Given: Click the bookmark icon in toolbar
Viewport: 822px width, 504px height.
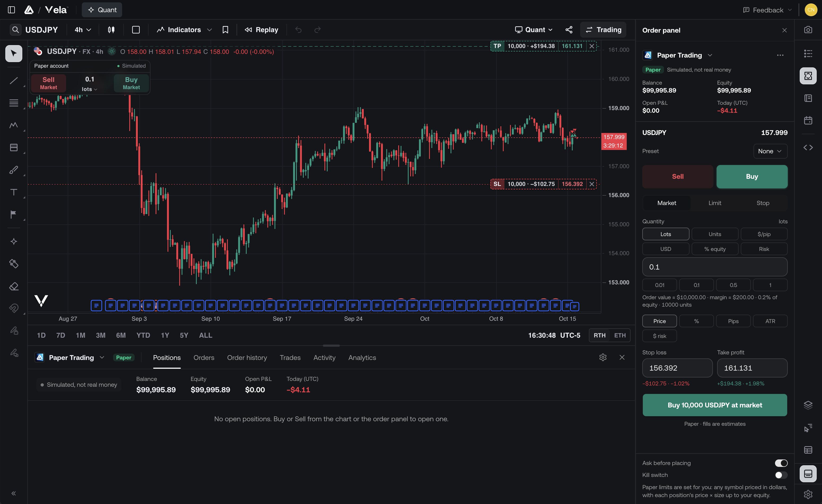Looking at the screenshot, I should tap(225, 30).
